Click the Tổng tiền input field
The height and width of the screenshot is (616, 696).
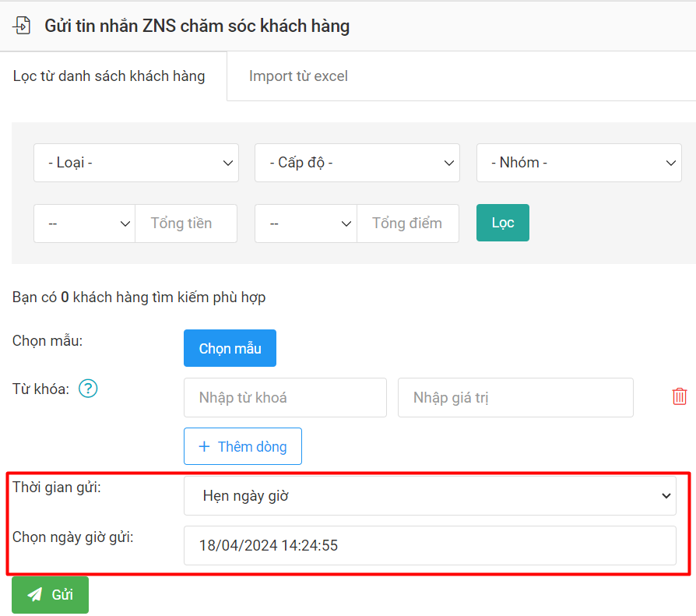click(186, 224)
